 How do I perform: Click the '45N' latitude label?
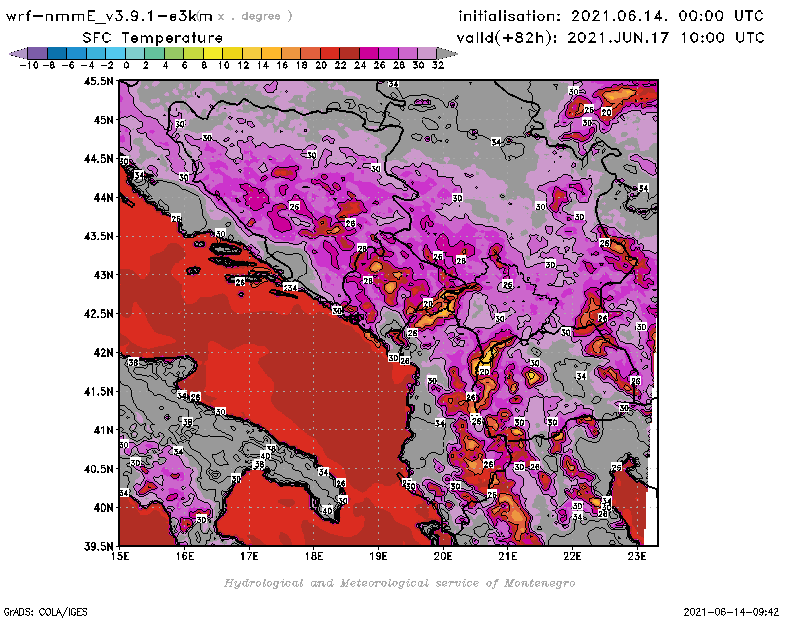(104, 120)
